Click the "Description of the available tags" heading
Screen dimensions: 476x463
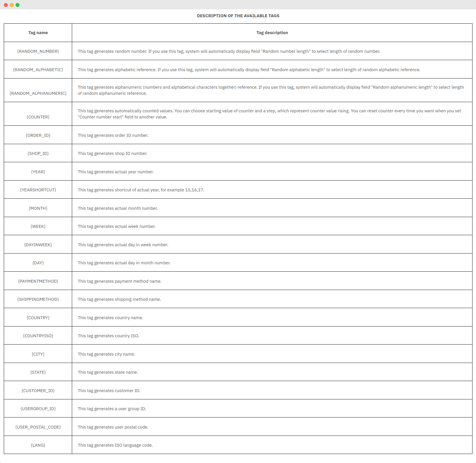pyautogui.click(x=238, y=16)
